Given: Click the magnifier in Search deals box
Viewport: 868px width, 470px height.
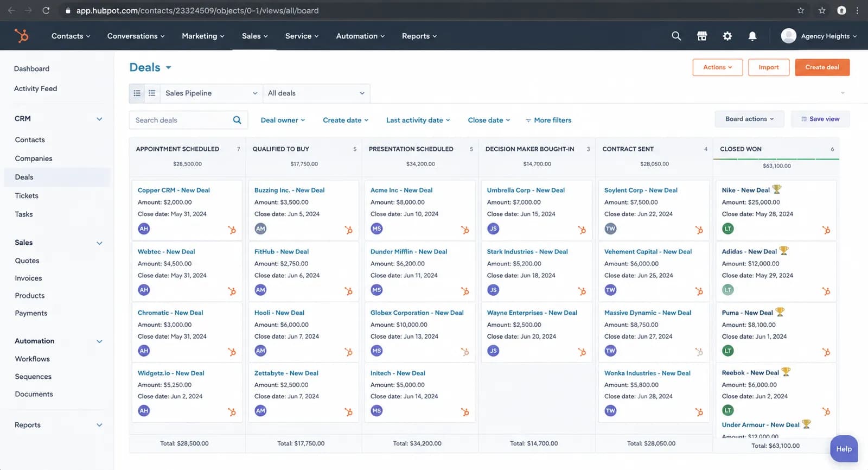Looking at the screenshot, I should pyautogui.click(x=237, y=120).
